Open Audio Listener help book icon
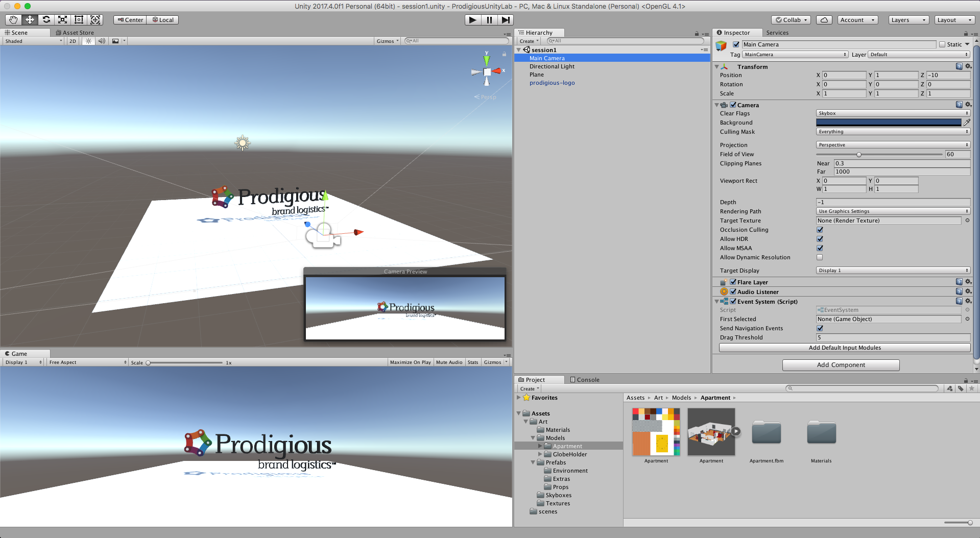 [959, 291]
